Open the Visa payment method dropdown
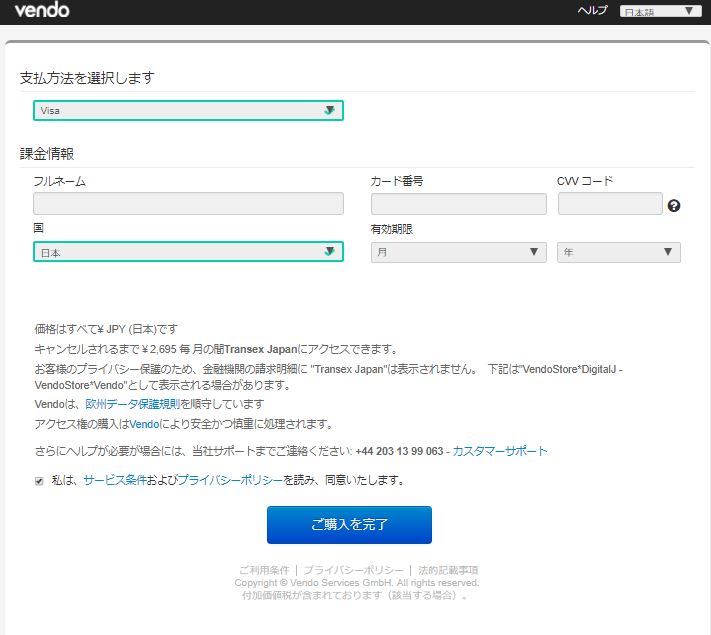 188,111
